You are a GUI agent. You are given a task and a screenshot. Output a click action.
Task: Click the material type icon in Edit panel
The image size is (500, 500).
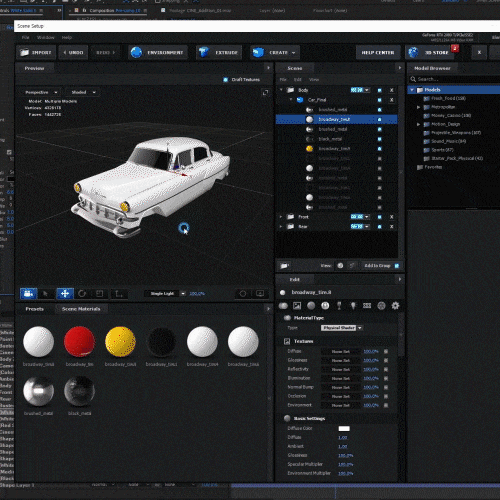click(x=283, y=306)
